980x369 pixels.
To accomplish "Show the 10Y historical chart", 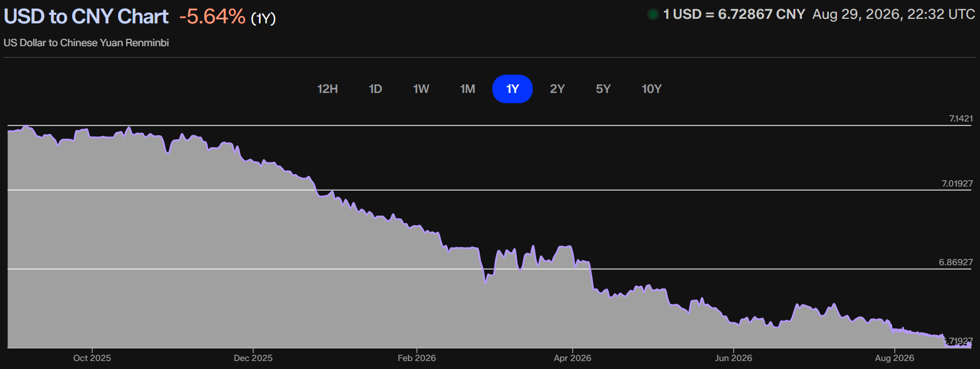I will [651, 89].
